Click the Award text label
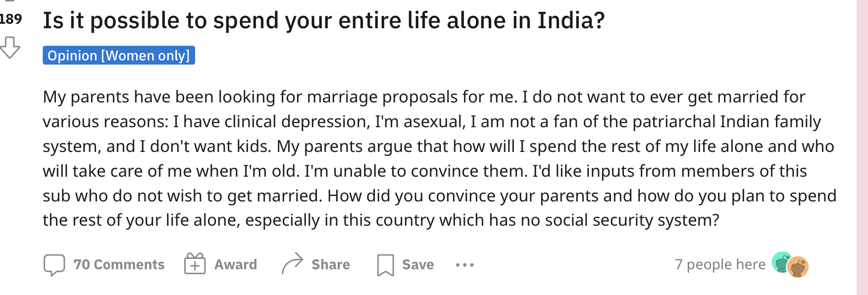This screenshot has height=295, width=868. click(x=236, y=265)
